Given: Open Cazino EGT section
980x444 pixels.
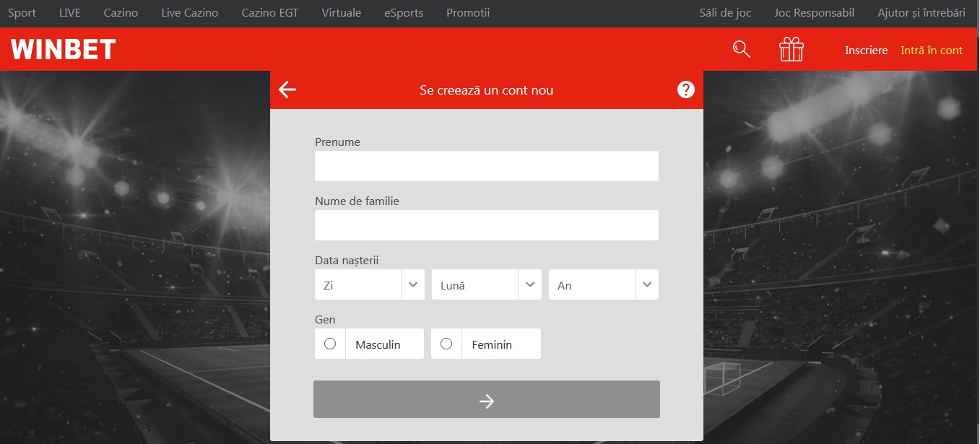Looking at the screenshot, I should point(270,13).
